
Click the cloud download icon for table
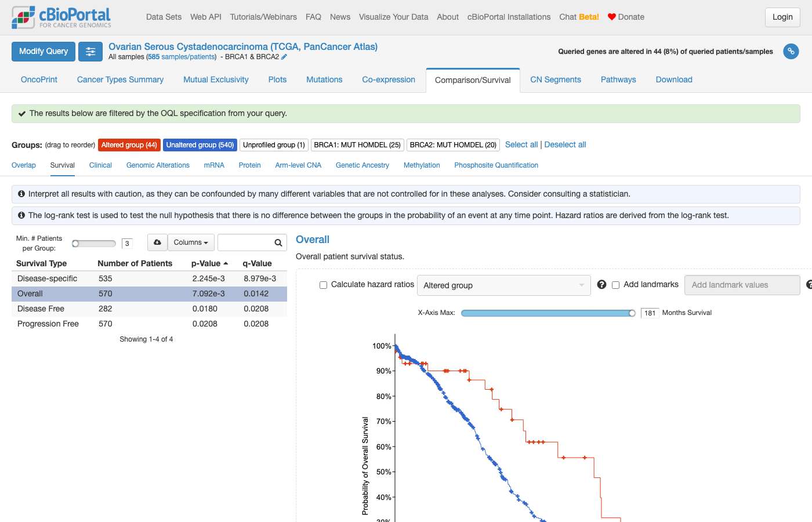[x=157, y=242]
